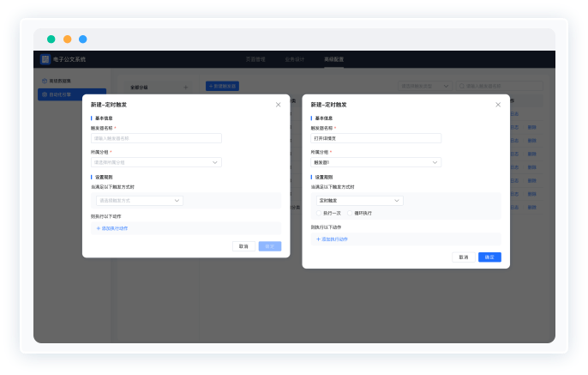Select the 执行一次 radio option
Viewport: 588px width, 375px height.
(x=320, y=213)
